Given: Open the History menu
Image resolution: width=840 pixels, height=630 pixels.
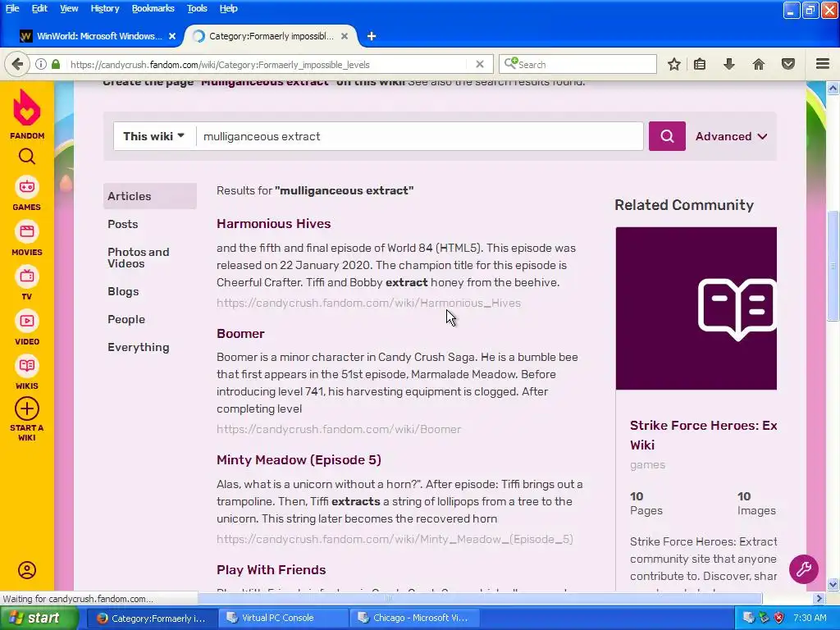Looking at the screenshot, I should coord(104,8).
